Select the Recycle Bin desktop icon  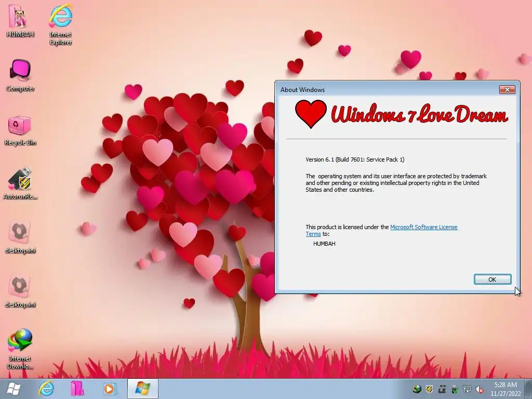20,130
